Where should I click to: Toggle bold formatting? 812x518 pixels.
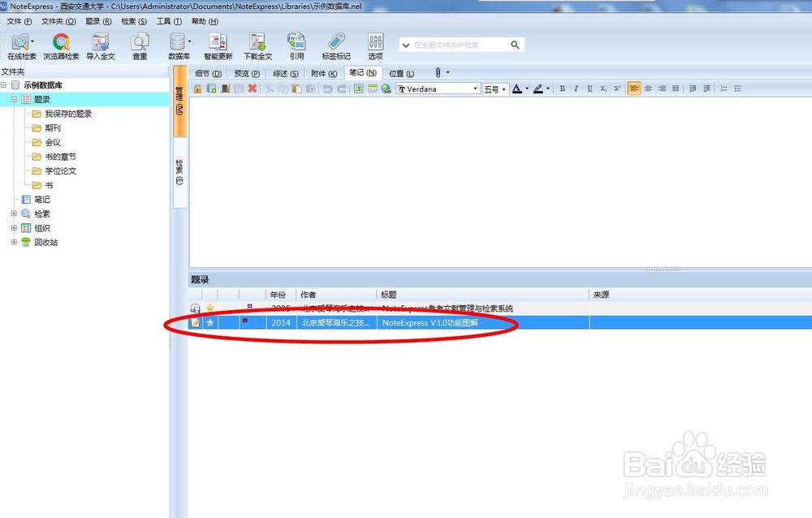click(x=563, y=88)
